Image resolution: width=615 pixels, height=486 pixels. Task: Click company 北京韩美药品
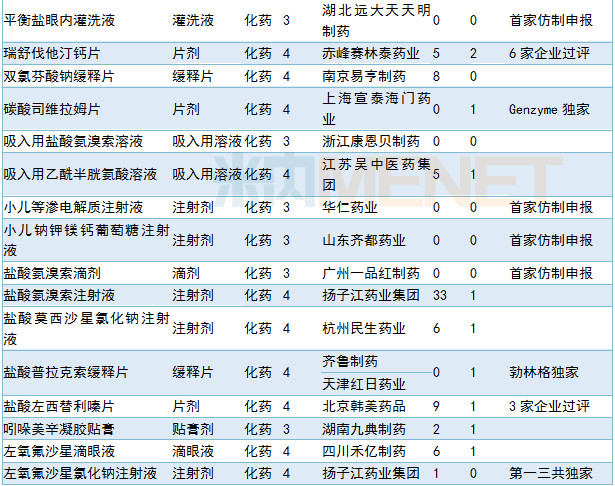click(364, 406)
